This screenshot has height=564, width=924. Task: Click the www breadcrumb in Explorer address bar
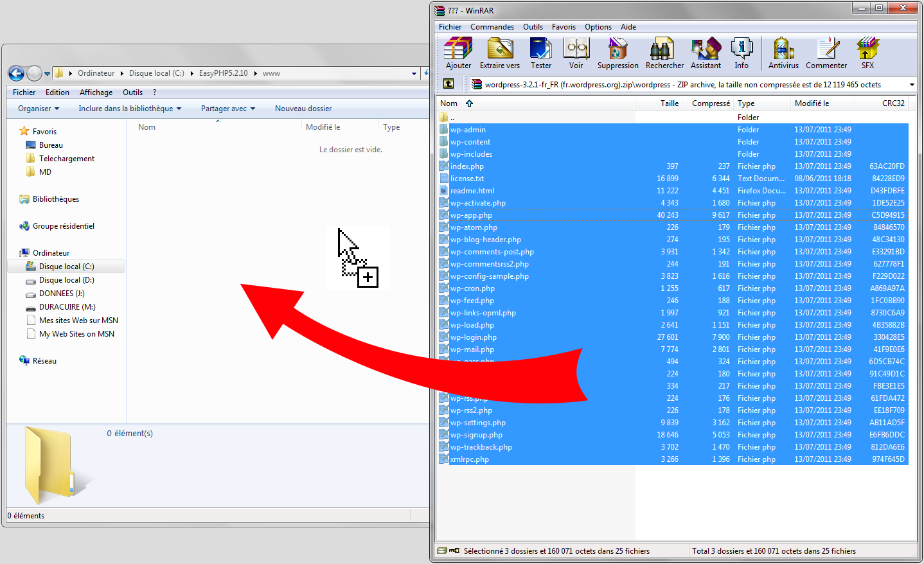coord(271,73)
